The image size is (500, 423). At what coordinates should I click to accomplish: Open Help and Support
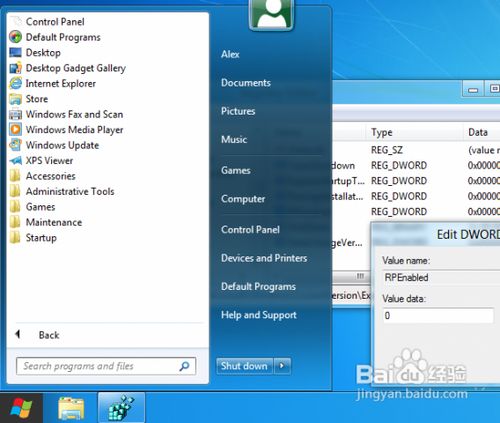(x=259, y=315)
